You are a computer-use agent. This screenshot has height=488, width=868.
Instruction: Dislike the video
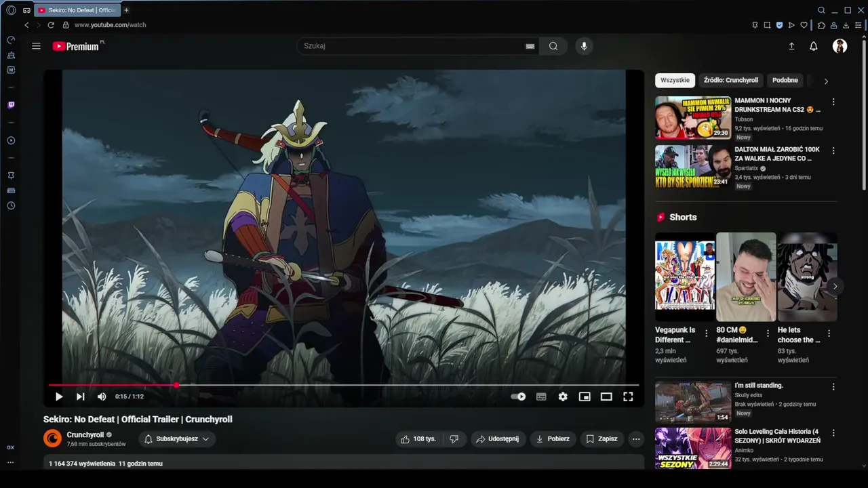click(454, 439)
